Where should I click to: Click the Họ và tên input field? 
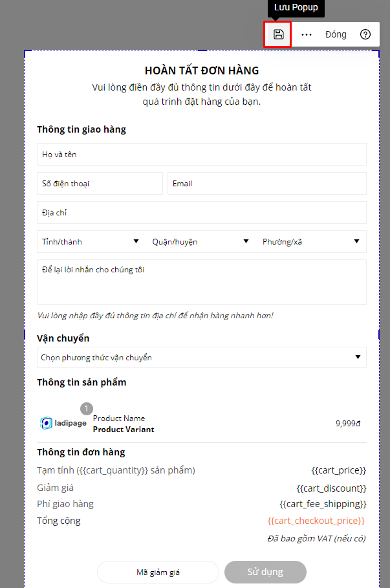[x=201, y=154]
